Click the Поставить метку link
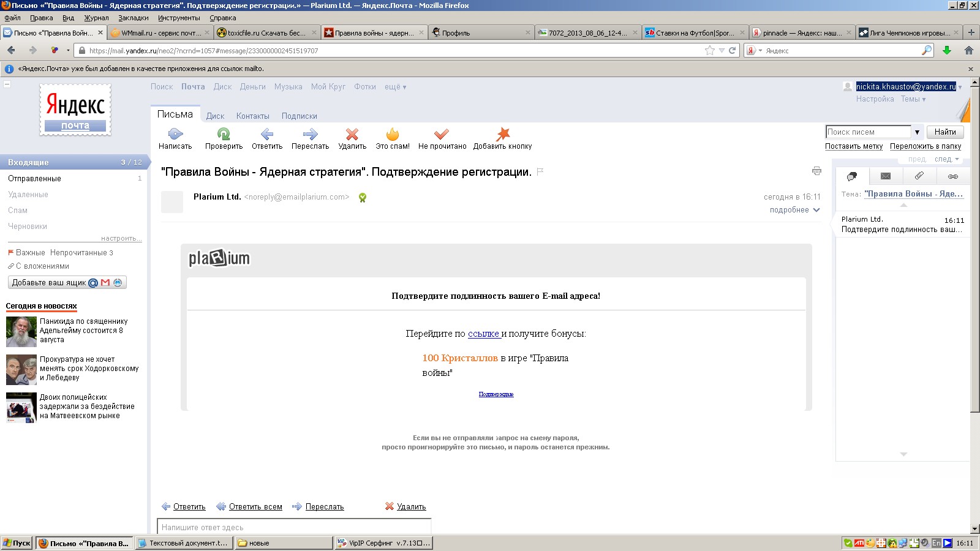The height and width of the screenshot is (551, 980). [x=854, y=146]
